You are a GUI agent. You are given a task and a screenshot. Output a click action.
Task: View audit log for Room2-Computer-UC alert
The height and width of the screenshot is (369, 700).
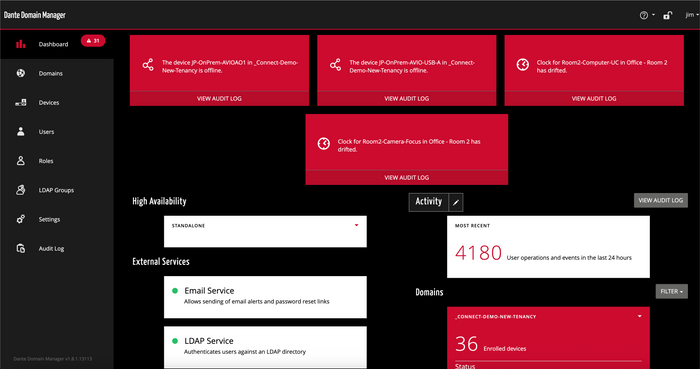[x=594, y=99]
